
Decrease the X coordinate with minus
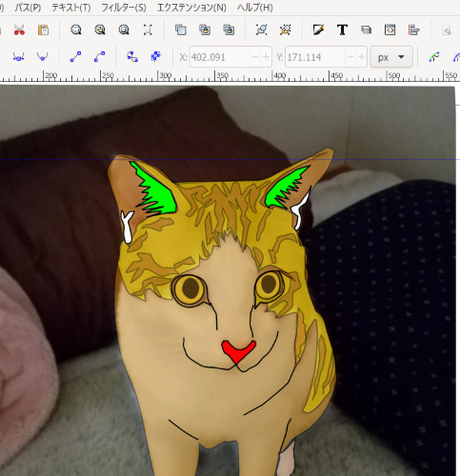click(x=255, y=57)
